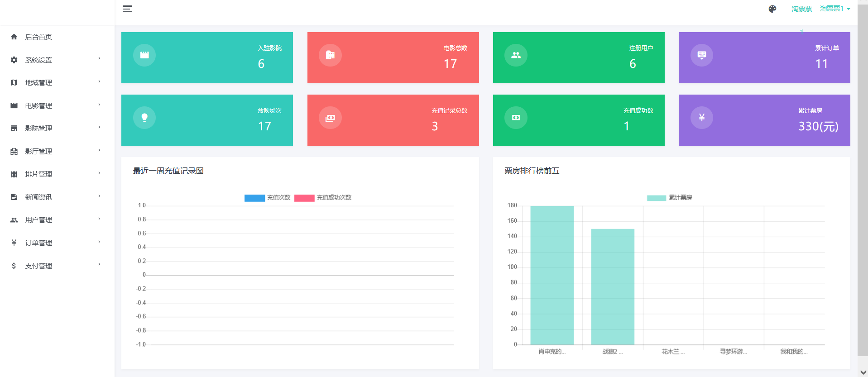
Task: Toggle the hamburger sidebar menu icon
Action: click(x=127, y=9)
